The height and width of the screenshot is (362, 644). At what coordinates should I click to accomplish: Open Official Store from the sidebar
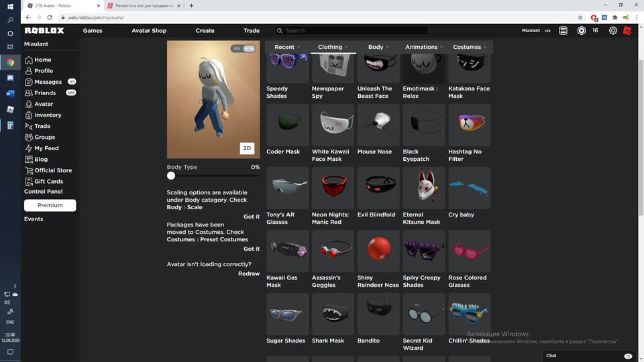tap(53, 170)
